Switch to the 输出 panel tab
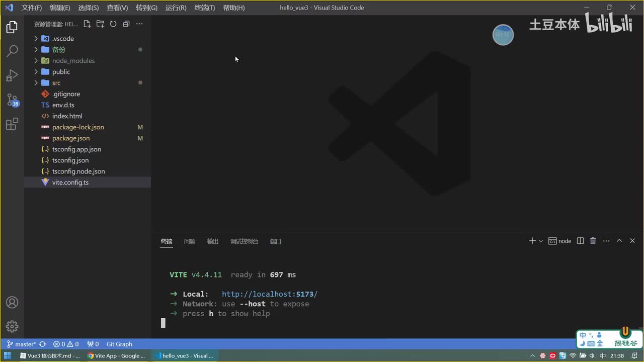Viewport: 644px width, 362px height. pos(213,241)
